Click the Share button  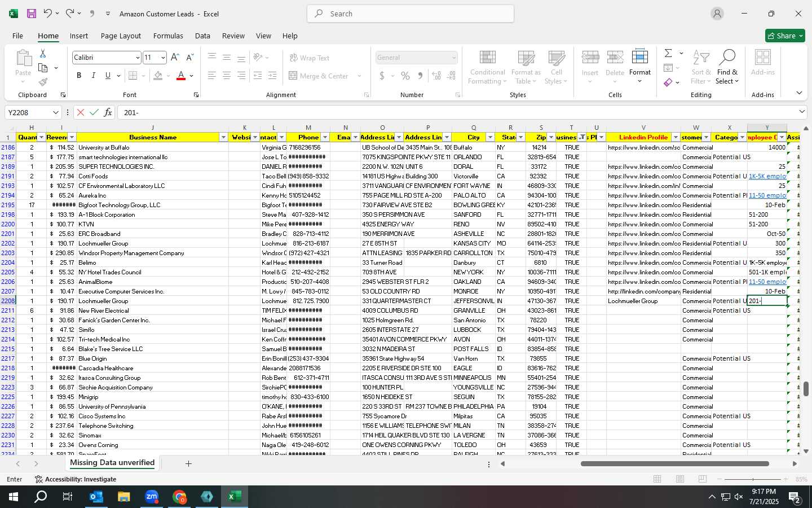pyautogui.click(x=785, y=36)
